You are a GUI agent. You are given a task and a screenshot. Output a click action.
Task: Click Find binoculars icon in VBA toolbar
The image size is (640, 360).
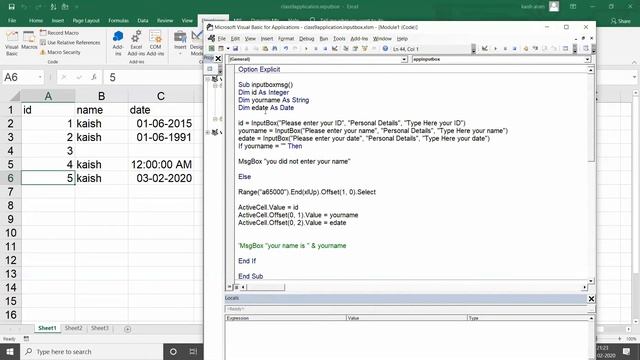(x=275, y=49)
